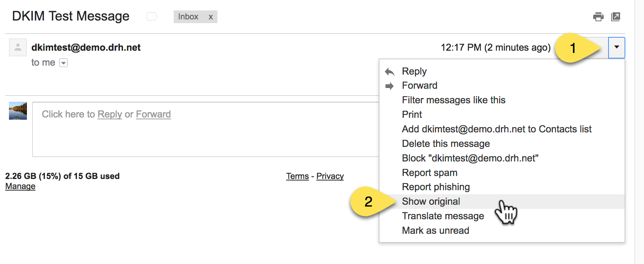This screenshot has width=644, height=264.
Task: Click the Inbox label tag
Action: 188,17
